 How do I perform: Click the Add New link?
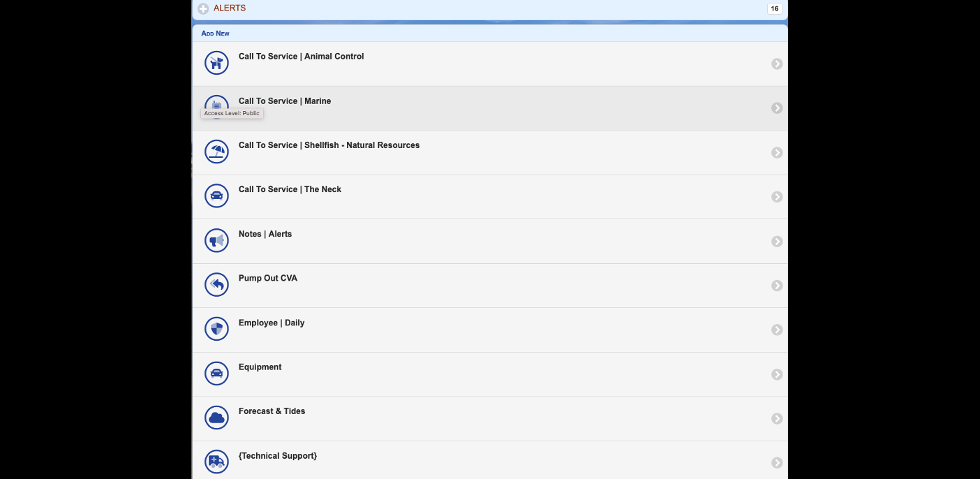point(215,34)
